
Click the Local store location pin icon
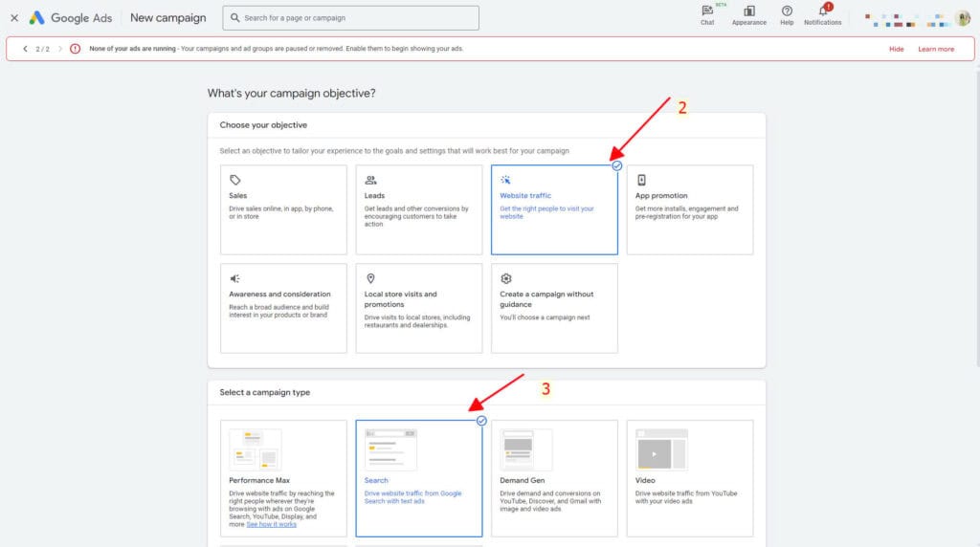[370, 278]
